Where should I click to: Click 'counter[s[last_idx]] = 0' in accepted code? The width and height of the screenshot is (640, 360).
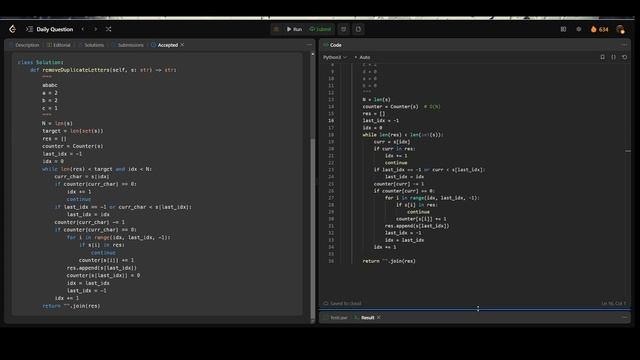coord(103,276)
